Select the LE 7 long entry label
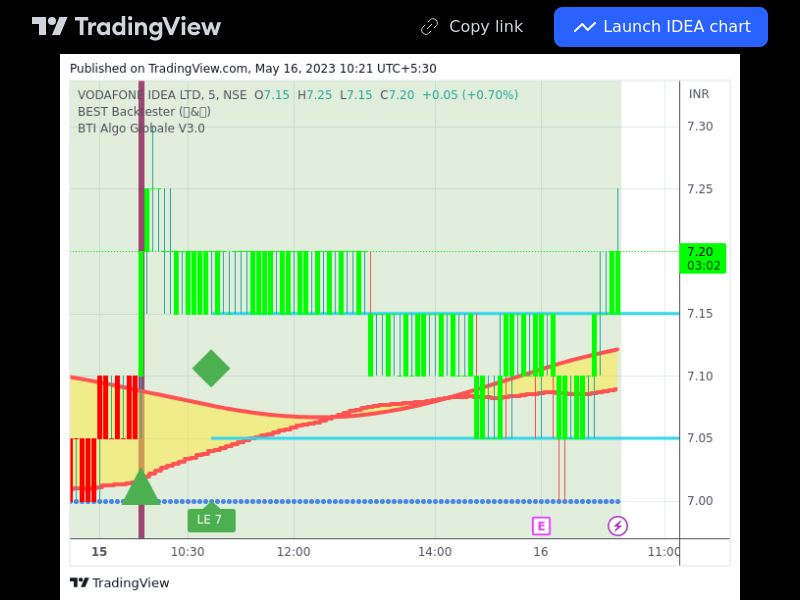The image size is (800, 600). pos(211,520)
